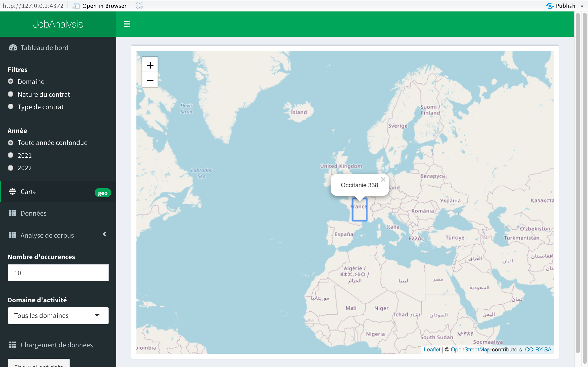Click the page reload icon
The width and height of the screenshot is (588, 367).
(139, 6)
